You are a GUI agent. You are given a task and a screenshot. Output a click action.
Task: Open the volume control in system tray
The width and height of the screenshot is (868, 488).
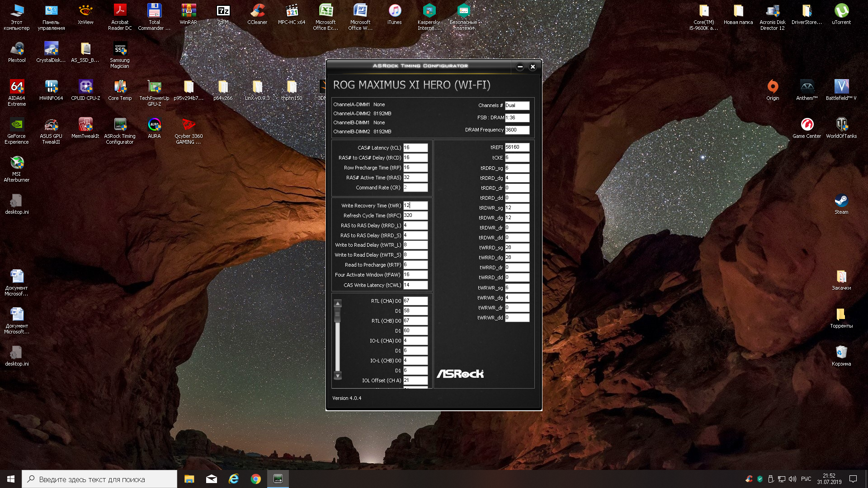793,479
